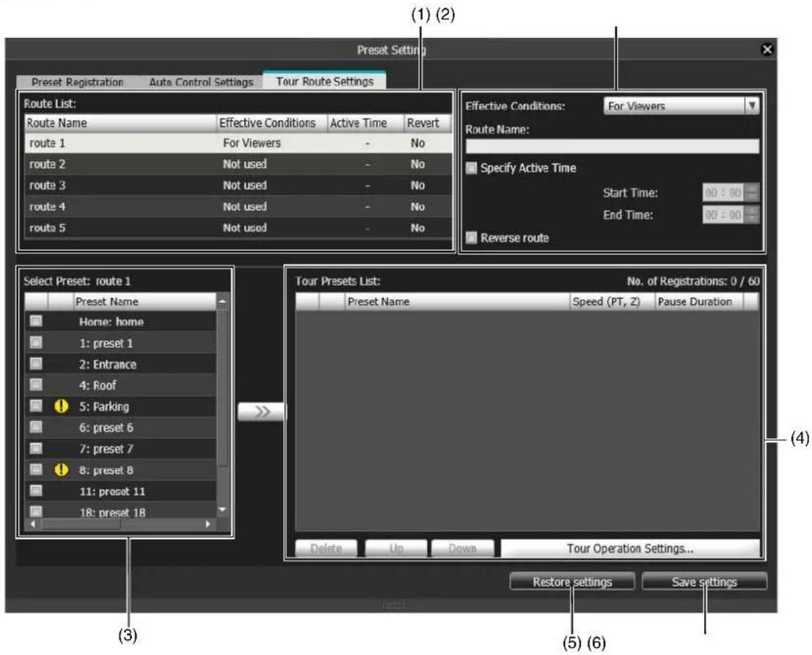This screenshot has width=812, height=655.
Task: Tick the checkbox for 6: preset 6
Action: 36,427
